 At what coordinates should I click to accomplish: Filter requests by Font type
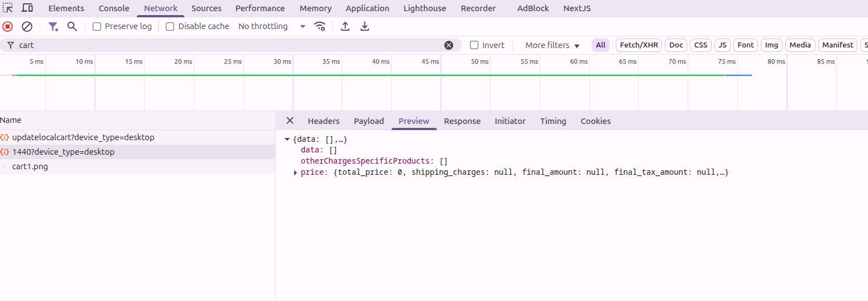coord(746,45)
